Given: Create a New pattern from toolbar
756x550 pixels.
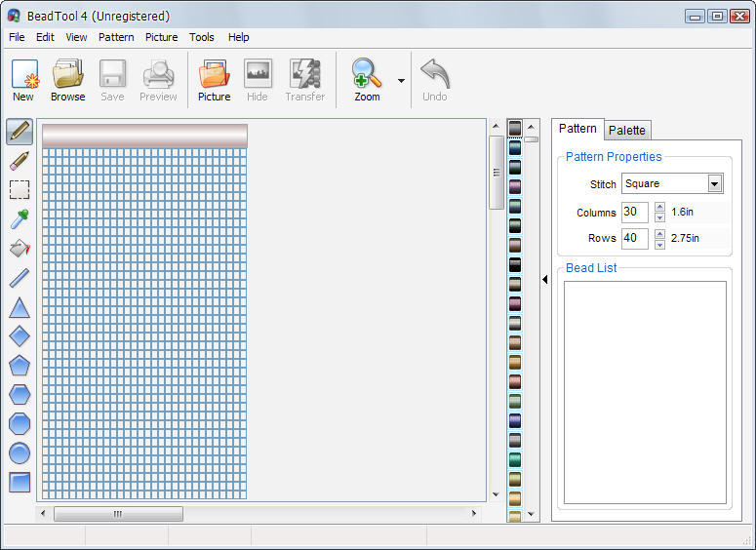Looking at the screenshot, I should click(24, 80).
